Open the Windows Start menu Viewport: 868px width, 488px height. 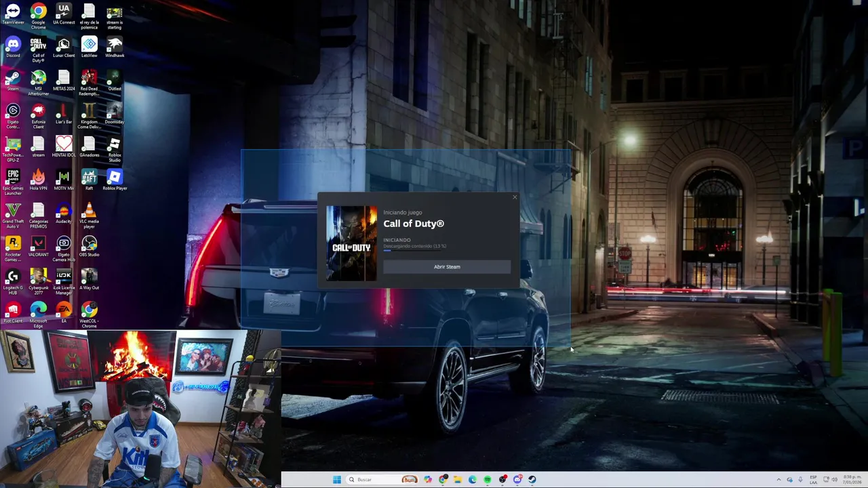(x=337, y=479)
